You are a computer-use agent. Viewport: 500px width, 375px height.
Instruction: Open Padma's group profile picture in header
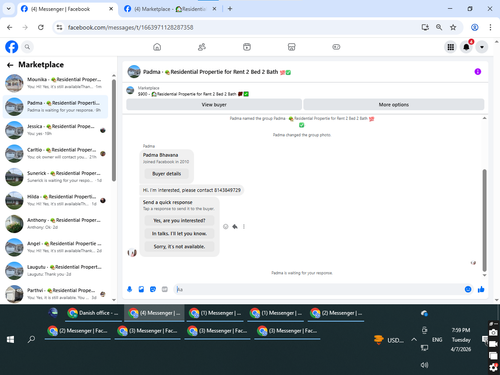click(x=134, y=72)
